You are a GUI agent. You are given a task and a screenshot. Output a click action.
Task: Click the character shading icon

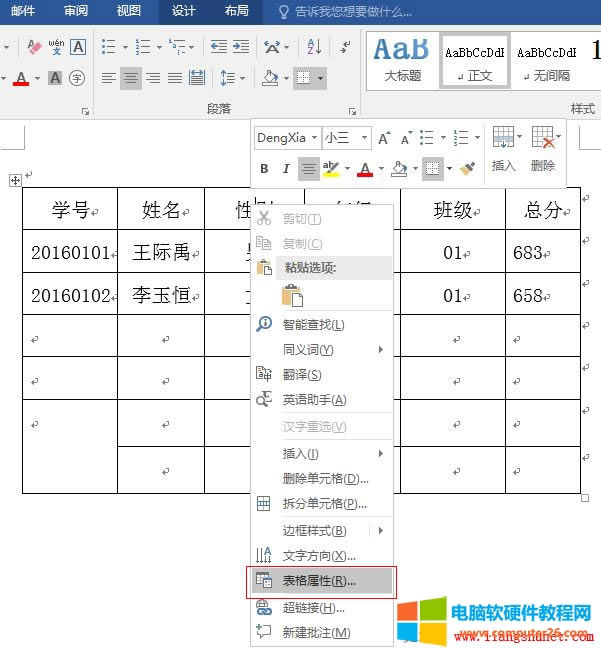(55, 78)
